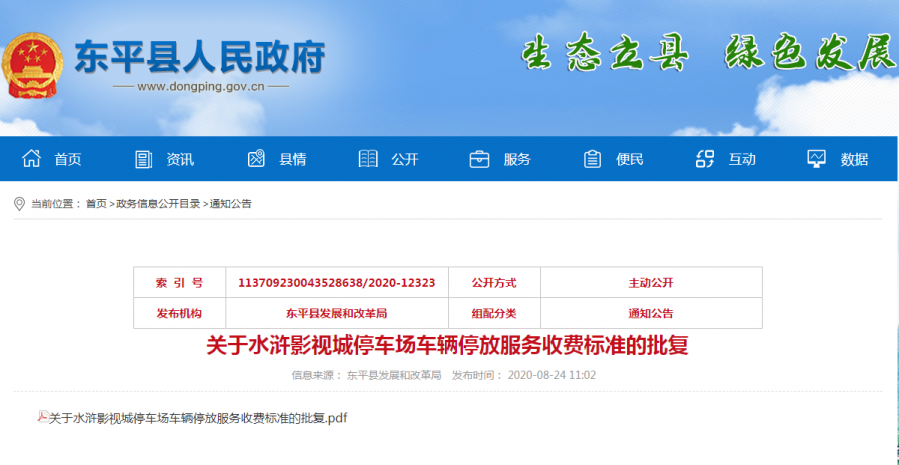Select the 数据 menu item
Viewport: 899px width, 465px height.
854,159
